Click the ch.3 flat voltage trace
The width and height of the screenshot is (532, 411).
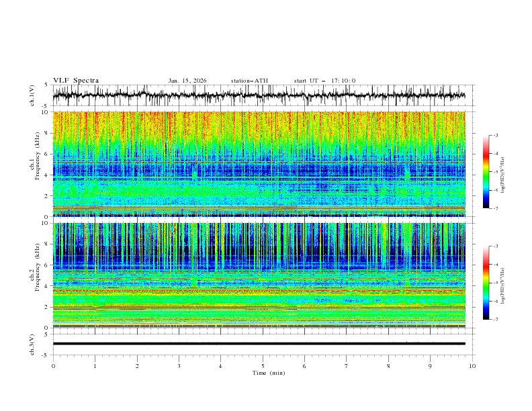pos(259,344)
